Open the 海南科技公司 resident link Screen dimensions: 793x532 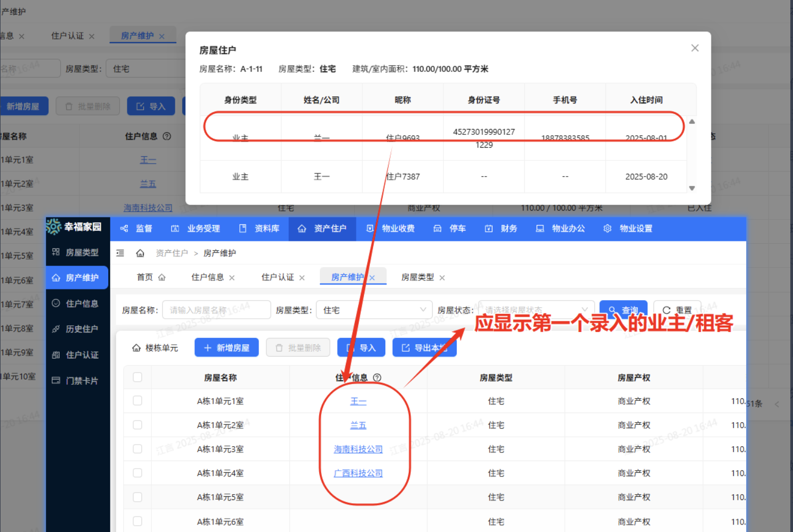[x=358, y=449]
